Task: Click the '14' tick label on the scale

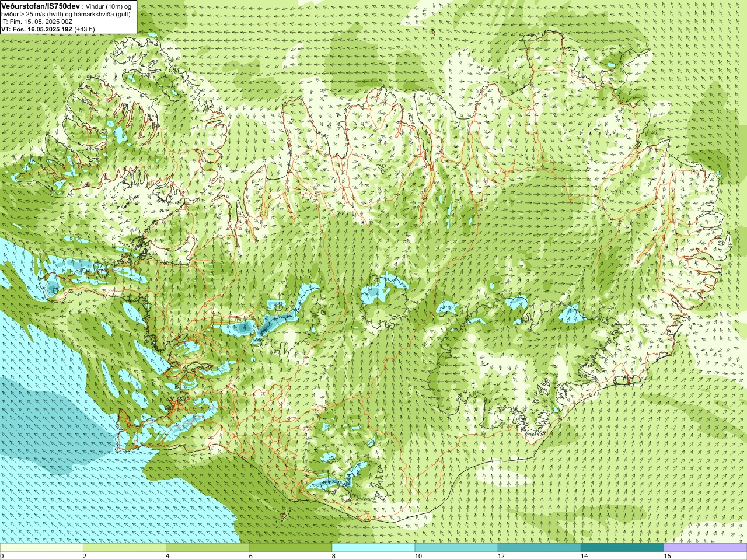Action: pyautogui.click(x=584, y=556)
